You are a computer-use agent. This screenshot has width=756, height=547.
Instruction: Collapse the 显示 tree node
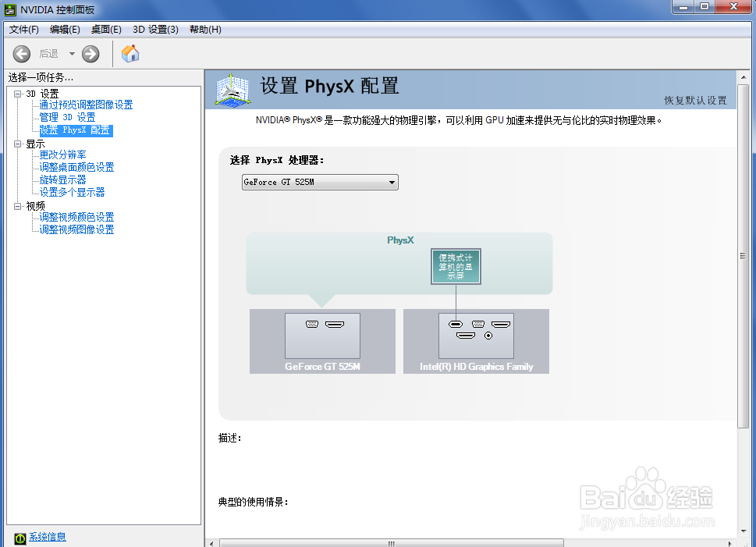pyautogui.click(x=18, y=144)
